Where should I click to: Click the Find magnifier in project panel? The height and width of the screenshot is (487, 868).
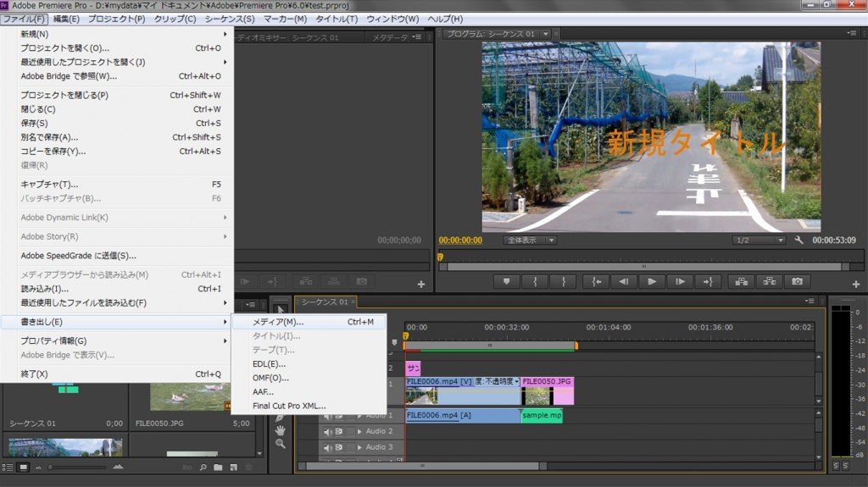[203, 468]
